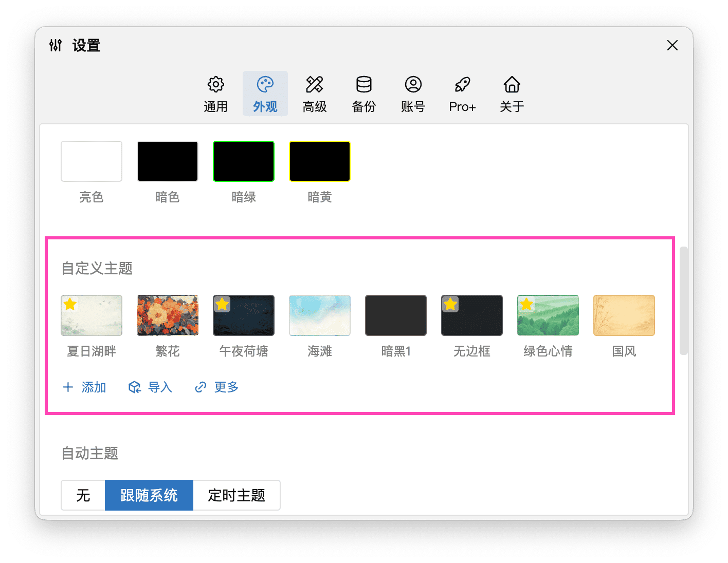The width and height of the screenshot is (728, 563).
Task: Go to the 账号 account tab
Action: pyautogui.click(x=413, y=94)
